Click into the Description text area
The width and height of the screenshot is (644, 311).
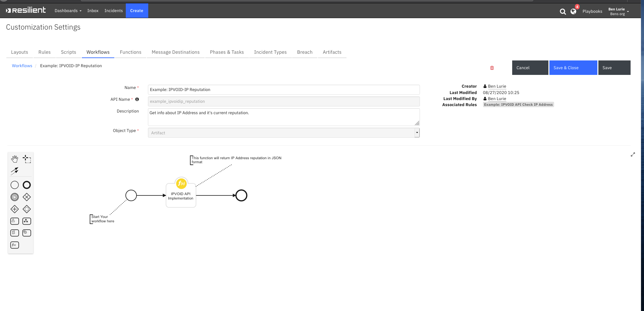click(284, 117)
